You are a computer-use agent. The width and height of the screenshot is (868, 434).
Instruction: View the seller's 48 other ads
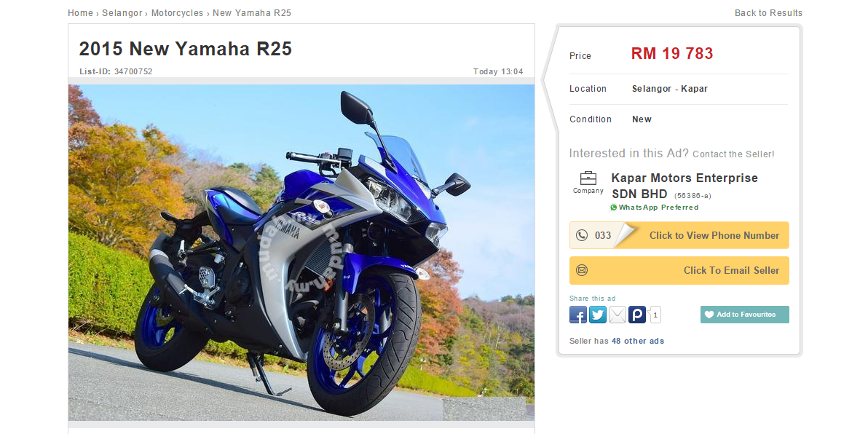tap(638, 341)
